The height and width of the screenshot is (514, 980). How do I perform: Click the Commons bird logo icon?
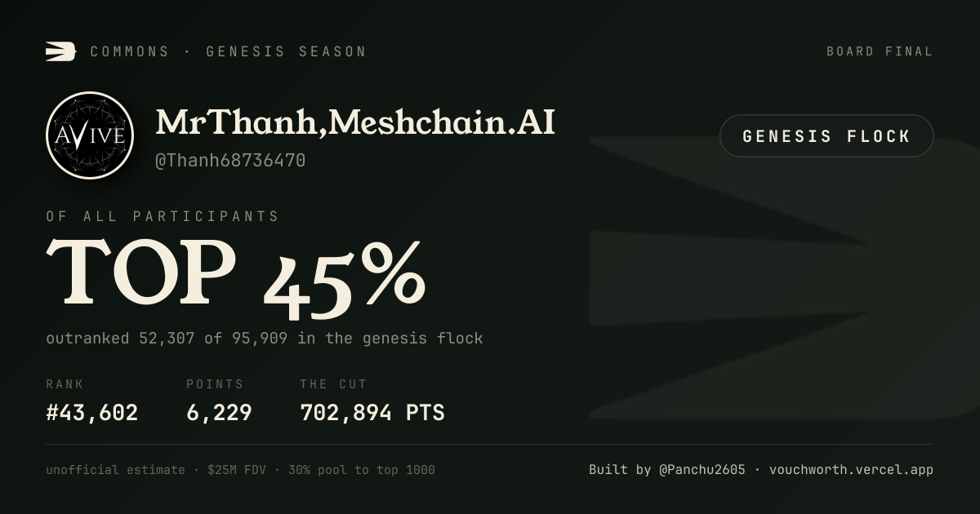(x=60, y=51)
